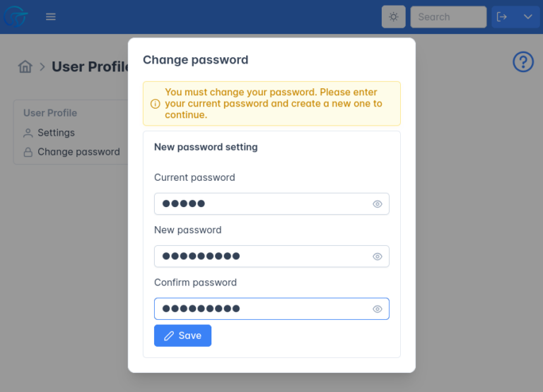Open the Settings sidebar item
The image size is (543, 392).
[x=56, y=133]
